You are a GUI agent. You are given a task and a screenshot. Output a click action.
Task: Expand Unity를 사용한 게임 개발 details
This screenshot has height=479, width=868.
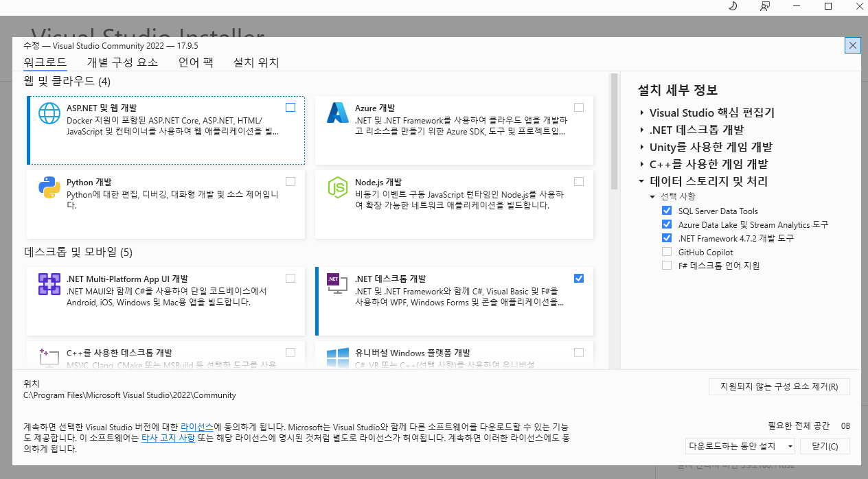[641, 147]
